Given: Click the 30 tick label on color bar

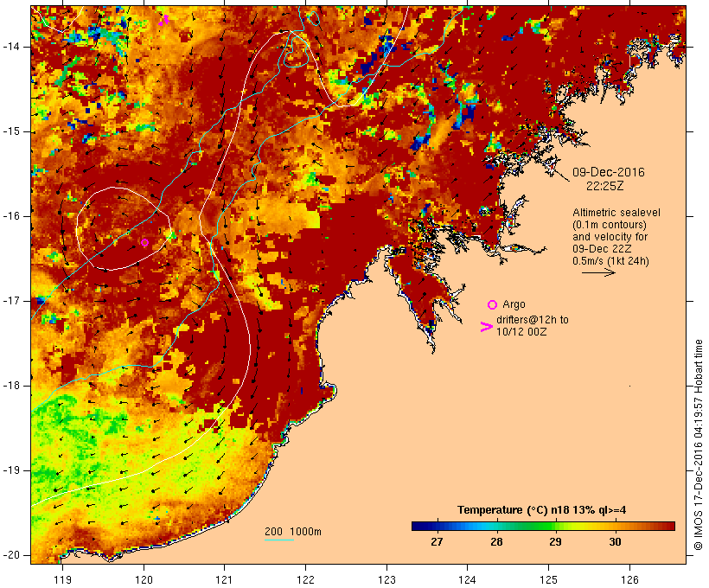Looking at the screenshot, I should coord(615,541).
